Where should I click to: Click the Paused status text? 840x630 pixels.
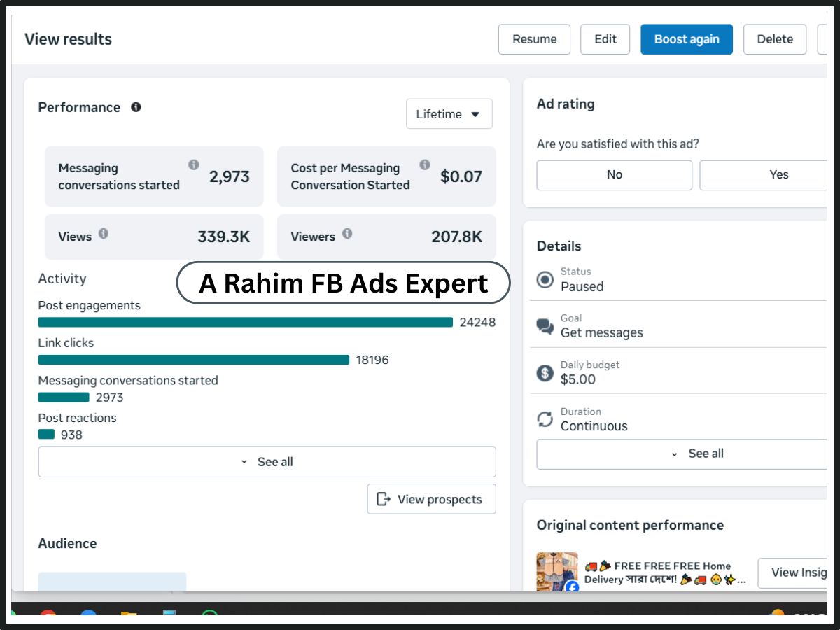[x=582, y=286]
